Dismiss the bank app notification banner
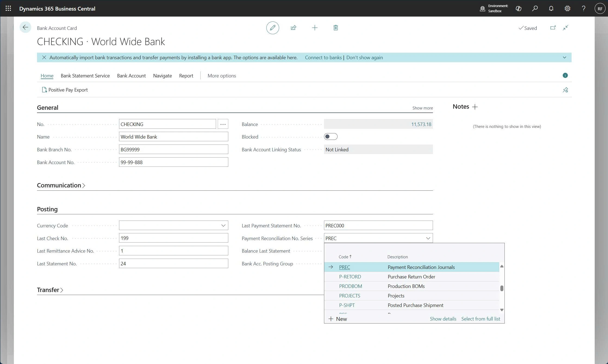 [44, 57]
